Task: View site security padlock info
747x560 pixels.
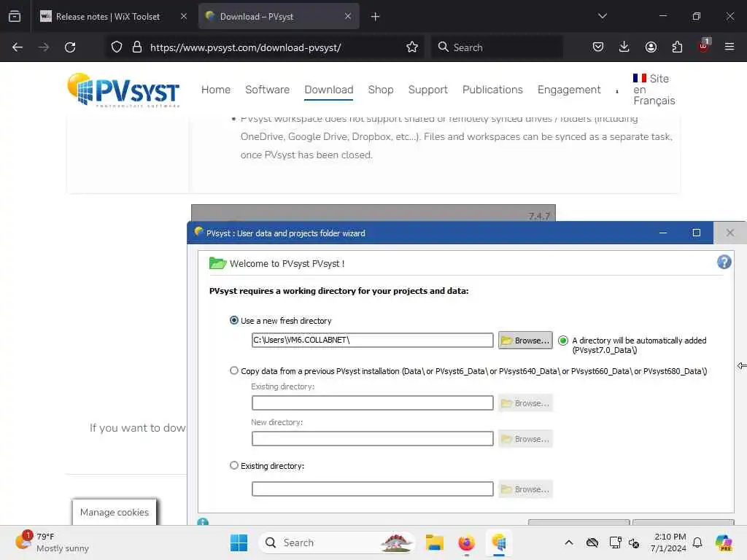Action: [136, 47]
